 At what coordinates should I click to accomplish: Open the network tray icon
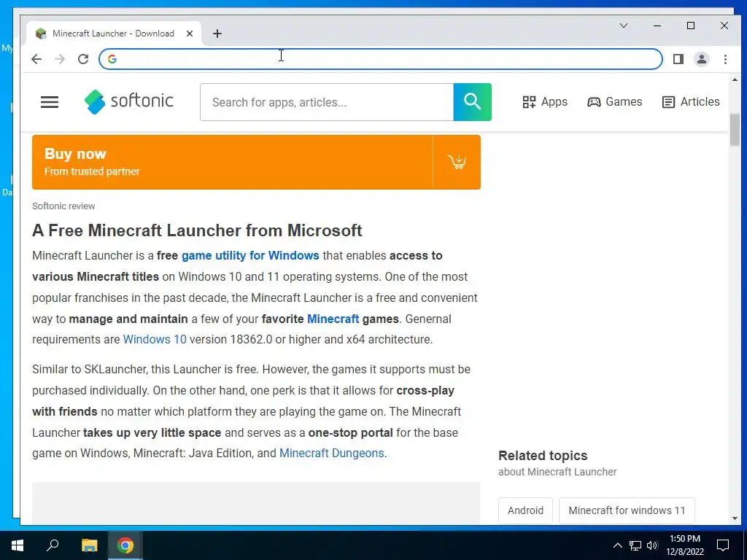(x=635, y=545)
